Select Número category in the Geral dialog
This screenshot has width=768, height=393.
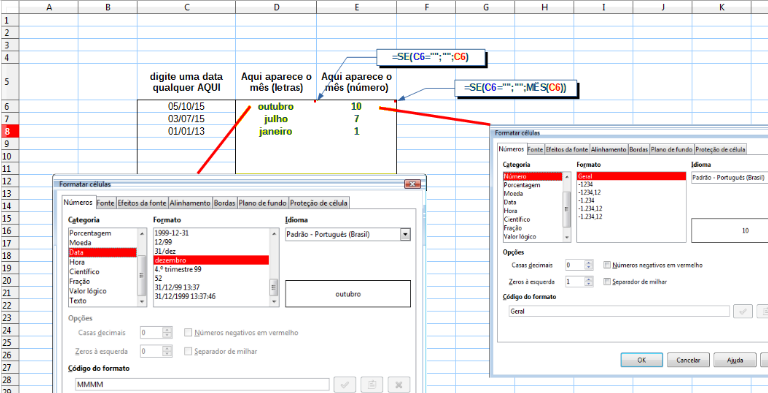tap(532, 176)
